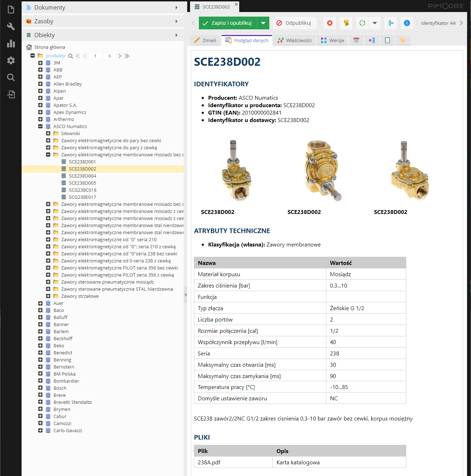The height and width of the screenshot is (476, 471).
Task: Select Beckhoff in the tree
Action: click(63, 338)
